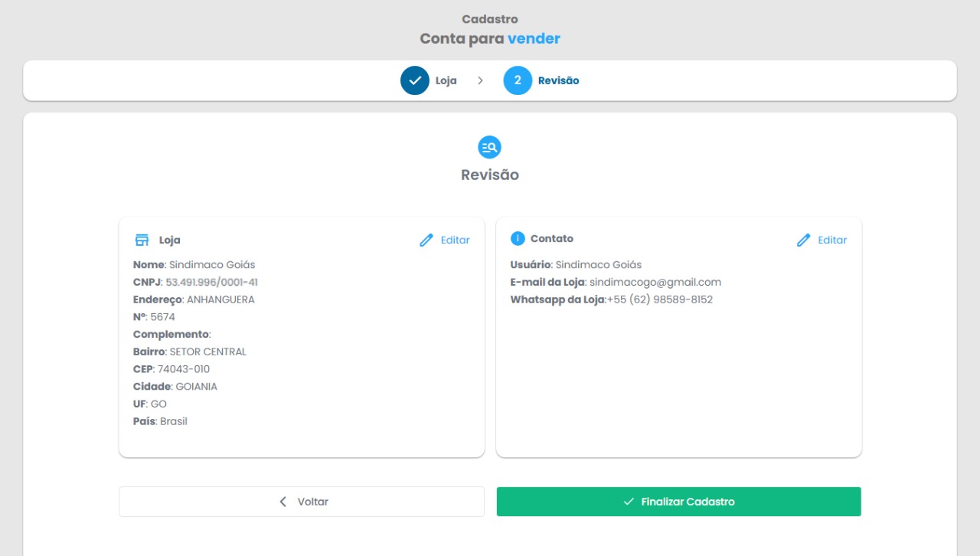
Task: Click the blue "vender" word in heading
Action: [534, 38]
